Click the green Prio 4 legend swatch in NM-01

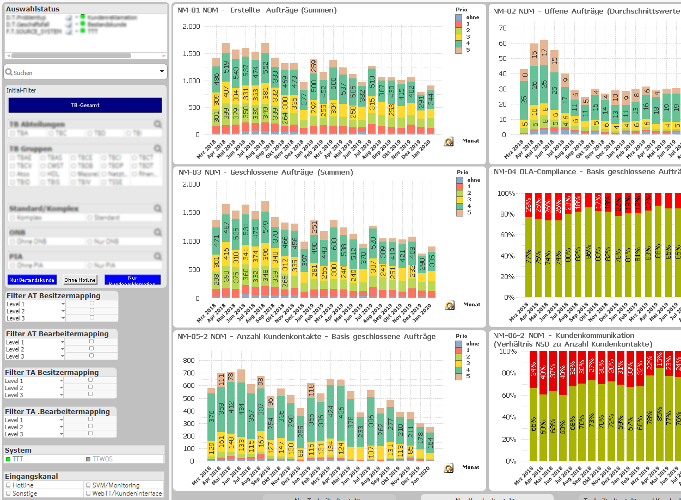click(456, 44)
